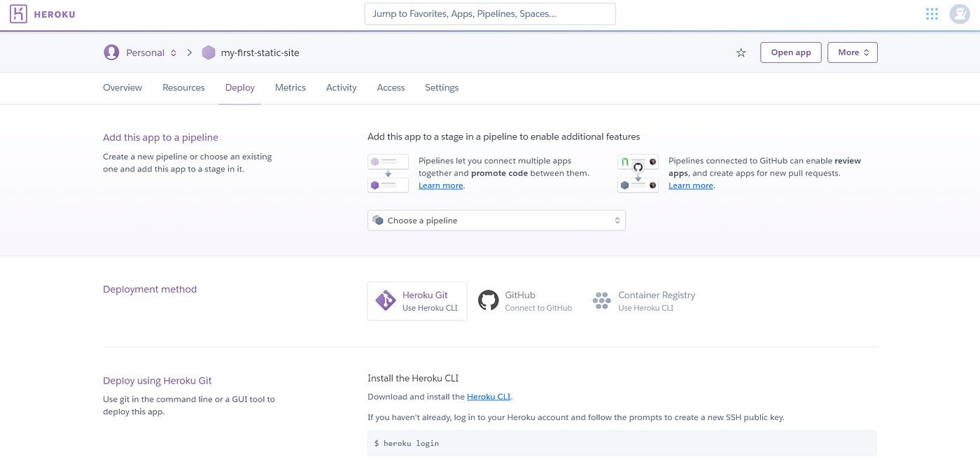Focus the Jump to Favorites search field
980x469 pixels.
click(490, 14)
